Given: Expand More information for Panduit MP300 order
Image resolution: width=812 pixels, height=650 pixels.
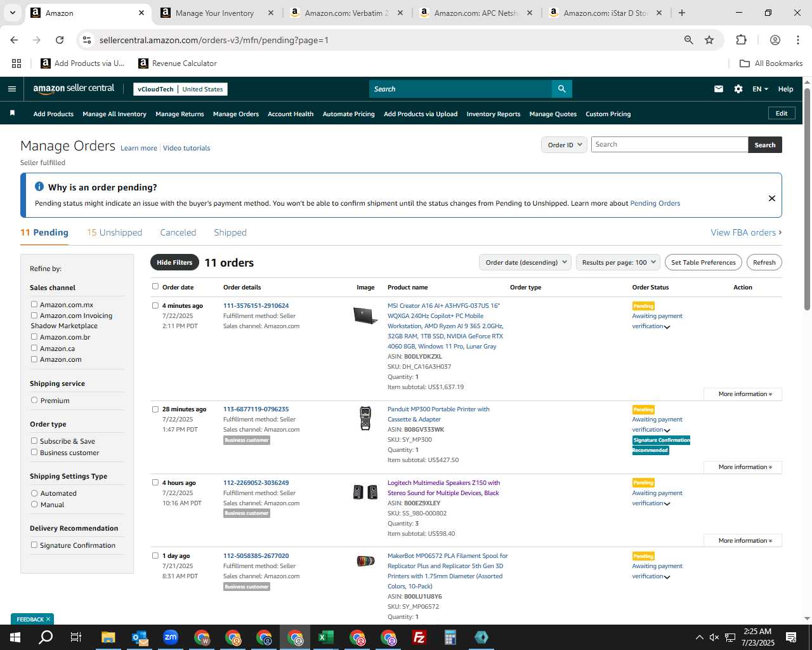Looking at the screenshot, I should click(x=743, y=467).
